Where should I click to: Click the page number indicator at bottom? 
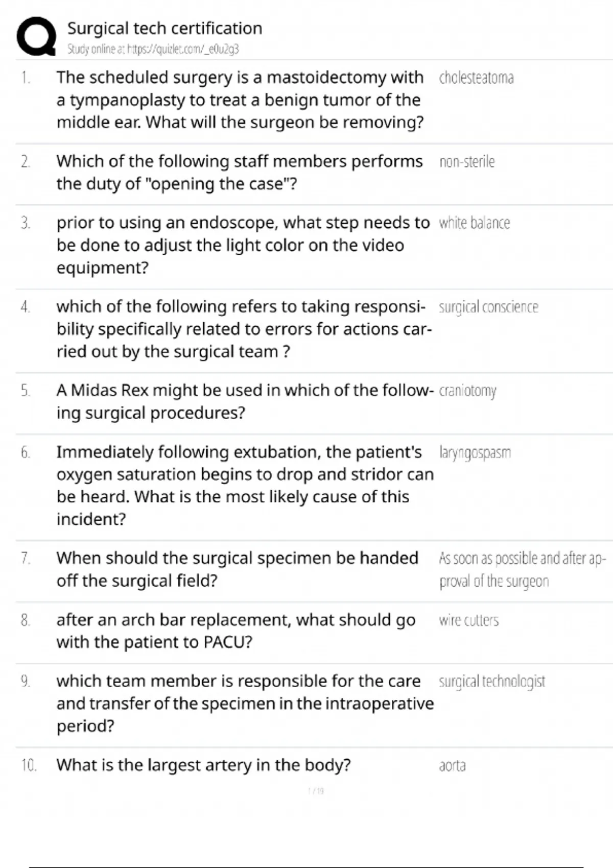tap(316, 791)
